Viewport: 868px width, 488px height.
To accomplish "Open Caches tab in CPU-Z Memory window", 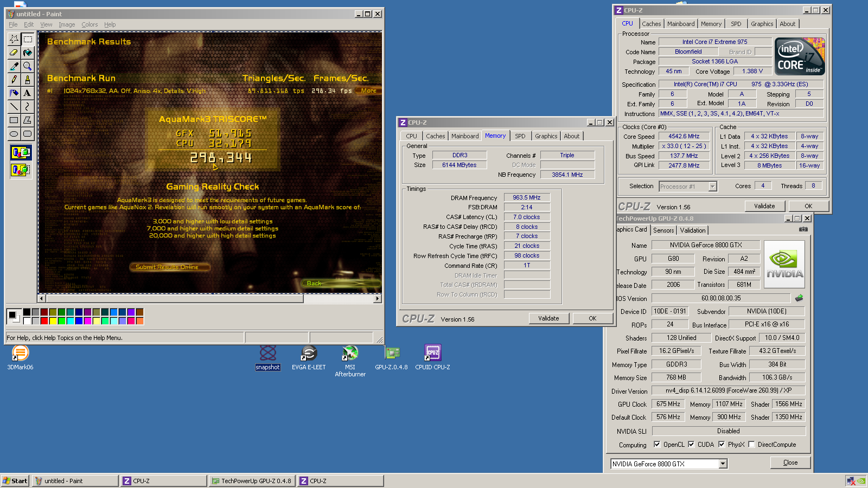I will 435,136.
